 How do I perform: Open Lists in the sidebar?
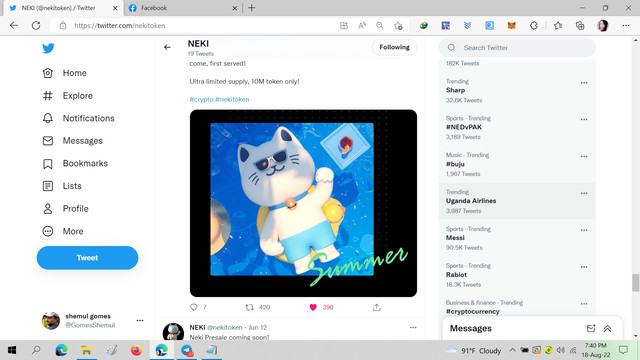pyautogui.click(x=62, y=186)
